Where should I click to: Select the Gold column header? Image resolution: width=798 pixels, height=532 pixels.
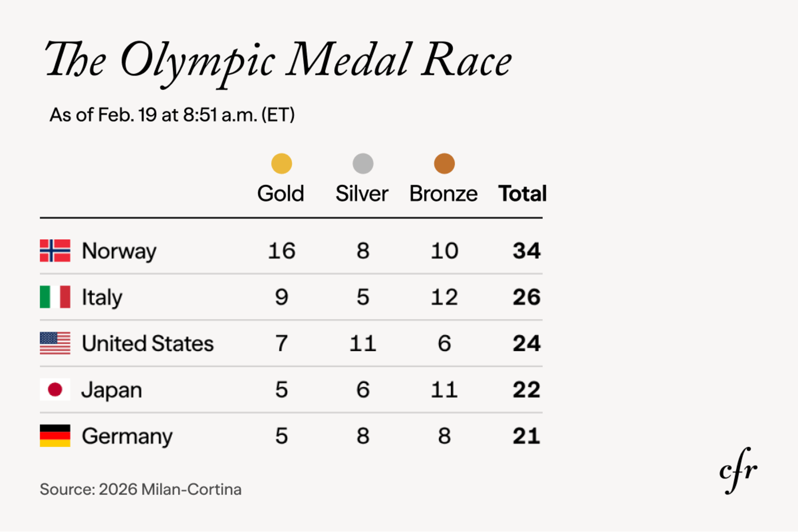click(x=281, y=194)
